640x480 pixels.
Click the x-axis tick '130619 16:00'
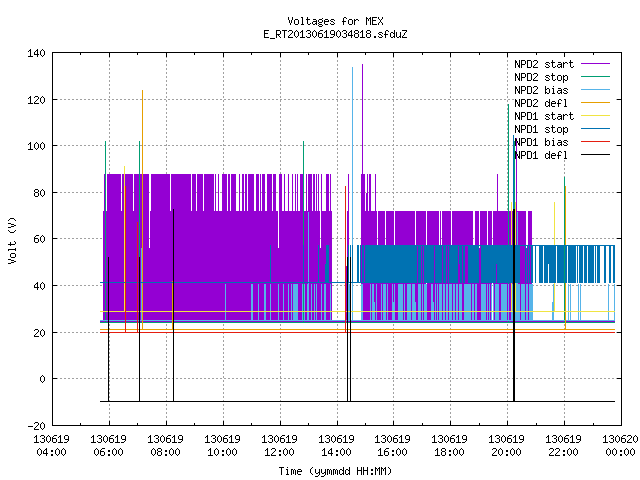pyautogui.click(x=393, y=446)
